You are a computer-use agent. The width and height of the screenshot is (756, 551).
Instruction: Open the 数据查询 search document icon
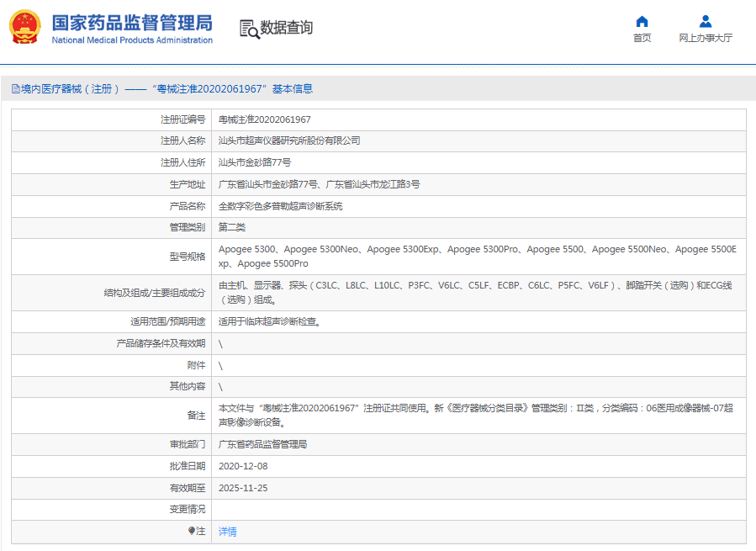pyautogui.click(x=250, y=29)
